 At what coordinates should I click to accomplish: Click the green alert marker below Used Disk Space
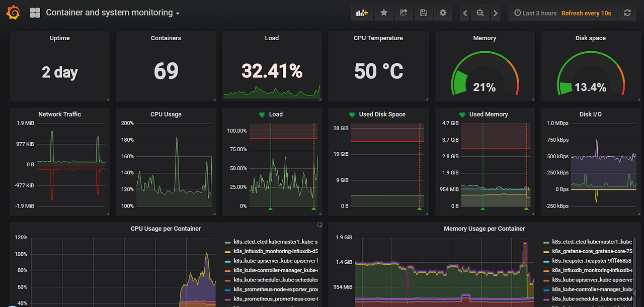pos(419,208)
